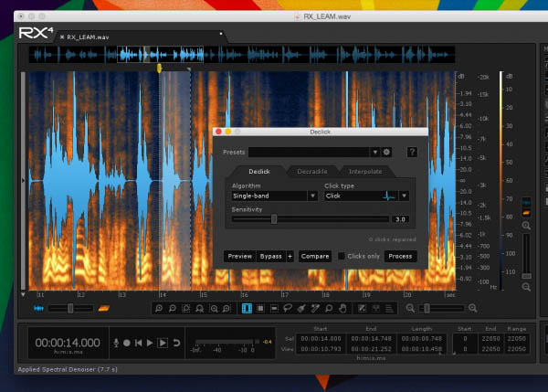
Task: Click the record button in transport
Action: (127, 343)
